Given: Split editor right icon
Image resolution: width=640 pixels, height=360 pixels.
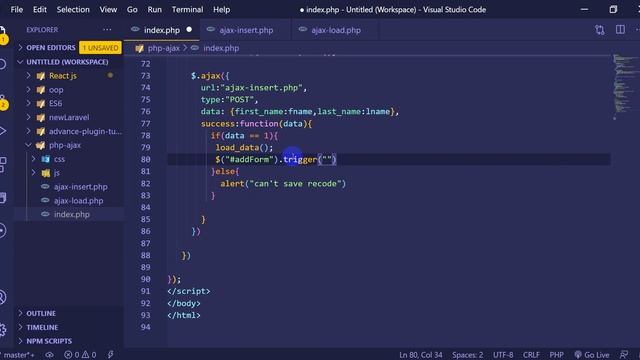Looking at the screenshot, I should 620,30.
